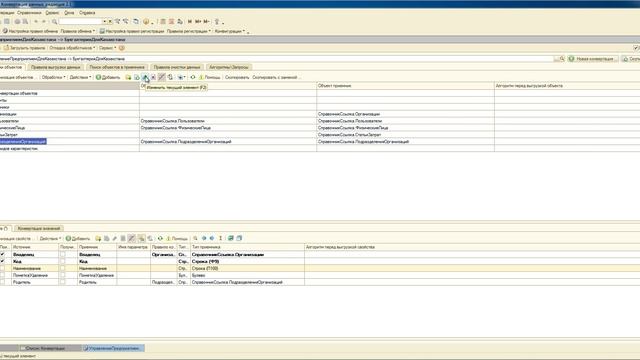This screenshot has width=640, height=360.
Task: Toggle the Получить checkbox in Владелец row
Action: (62, 254)
